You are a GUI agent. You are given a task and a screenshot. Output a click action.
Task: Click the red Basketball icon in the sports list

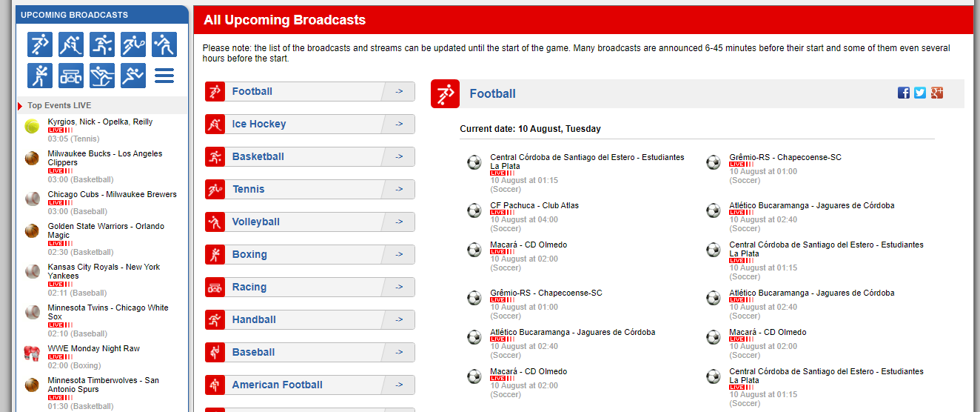click(215, 156)
